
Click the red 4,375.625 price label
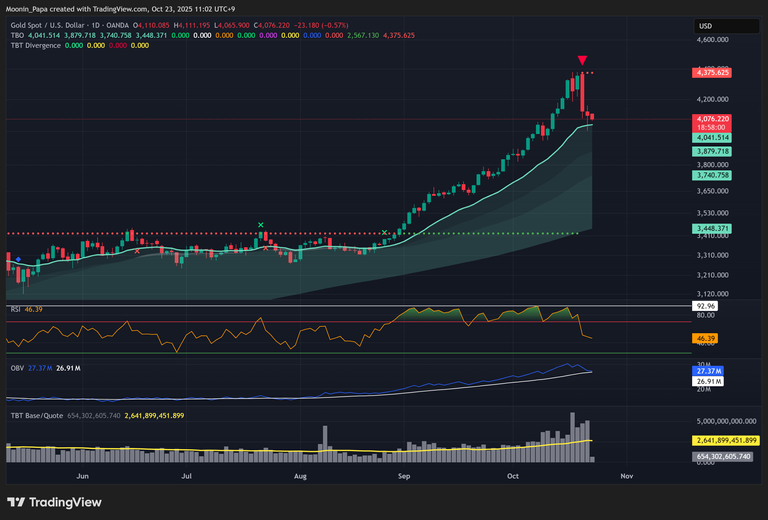[712, 73]
